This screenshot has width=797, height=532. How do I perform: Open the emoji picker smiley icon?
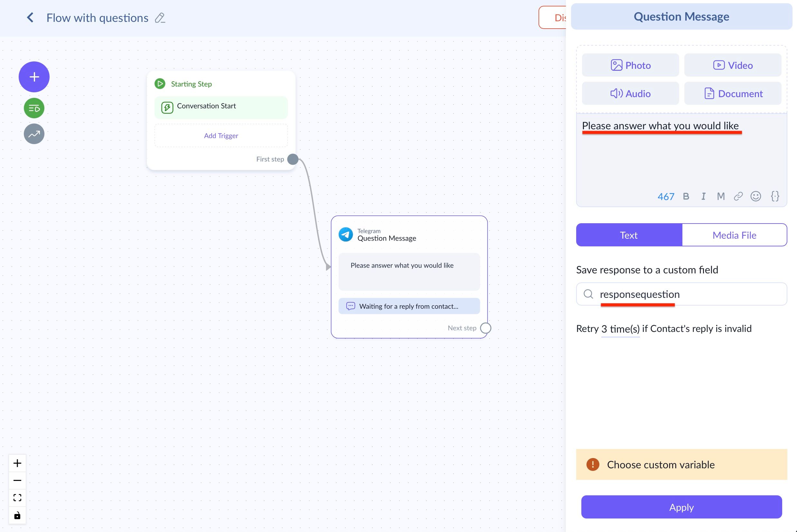coord(755,196)
